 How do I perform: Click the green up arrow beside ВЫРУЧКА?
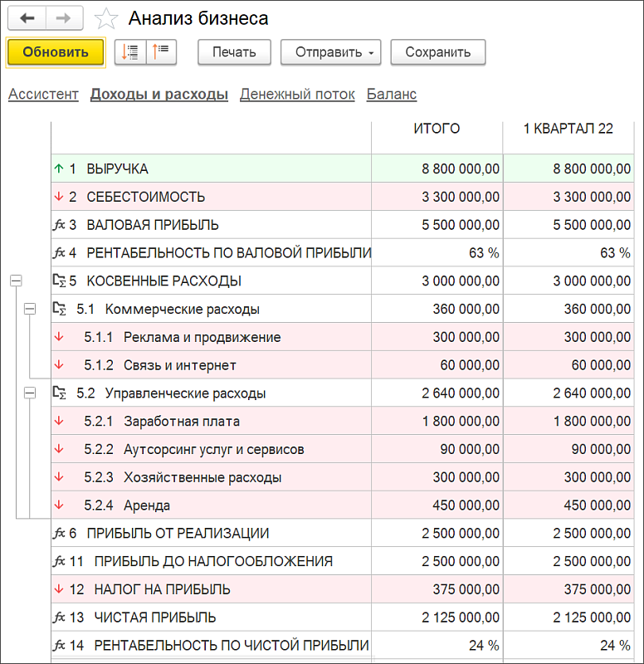pyautogui.click(x=58, y=168)
